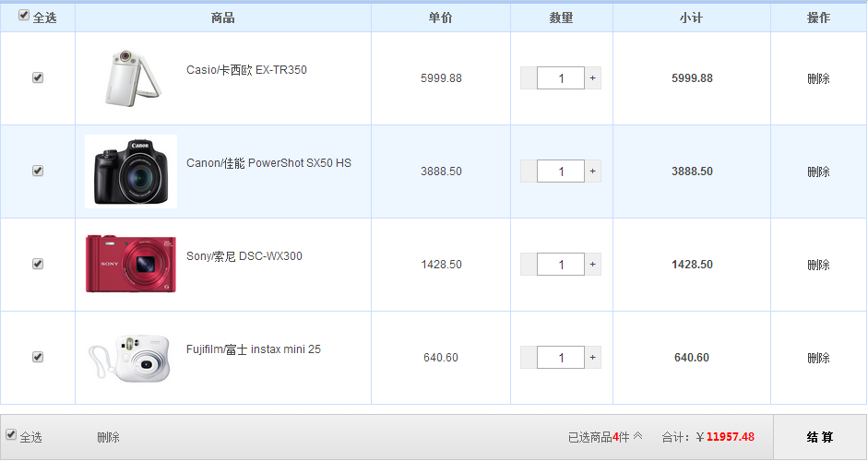Click the 结算 checkout button
This screenshot has height=461, width=868.
pos(820,437)
